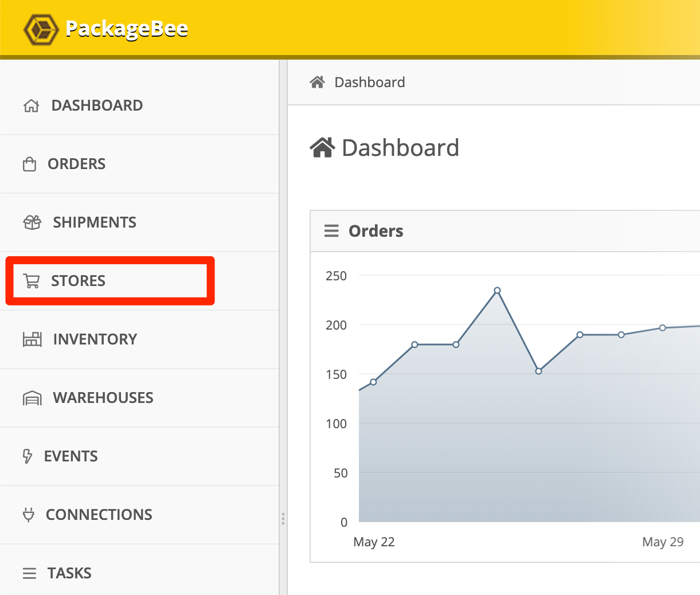The image size is (700, 595).
Task: Click the sidebar resize divider handle
Action: (283, 519)
